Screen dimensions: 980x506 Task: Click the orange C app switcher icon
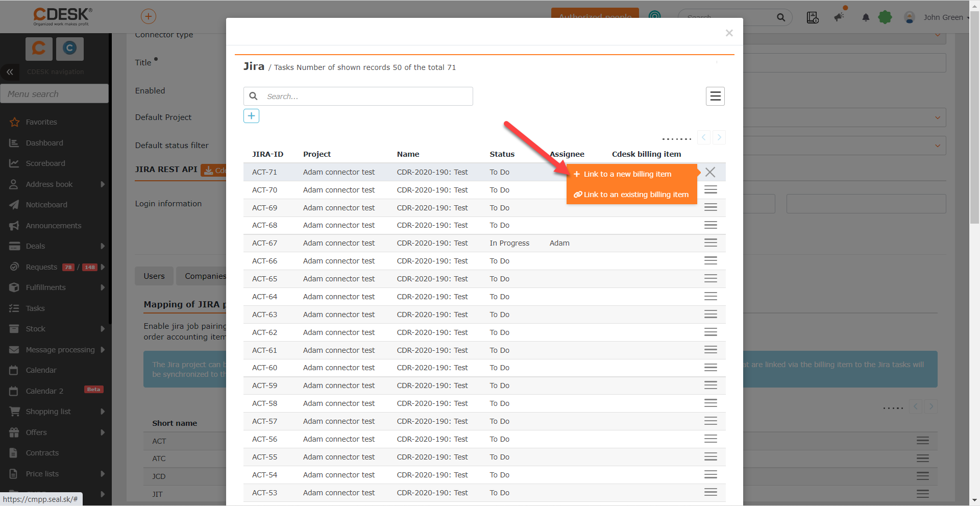coord(39,49)
